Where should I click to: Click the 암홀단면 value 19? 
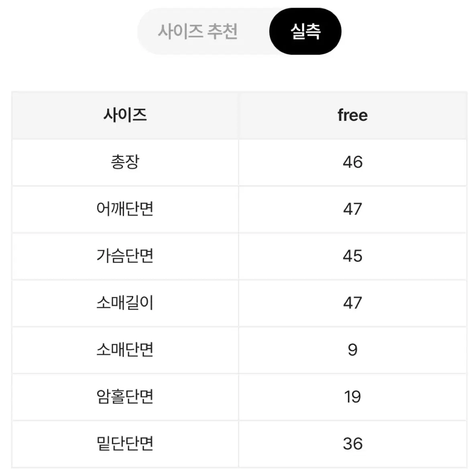[x=352, y=397]
